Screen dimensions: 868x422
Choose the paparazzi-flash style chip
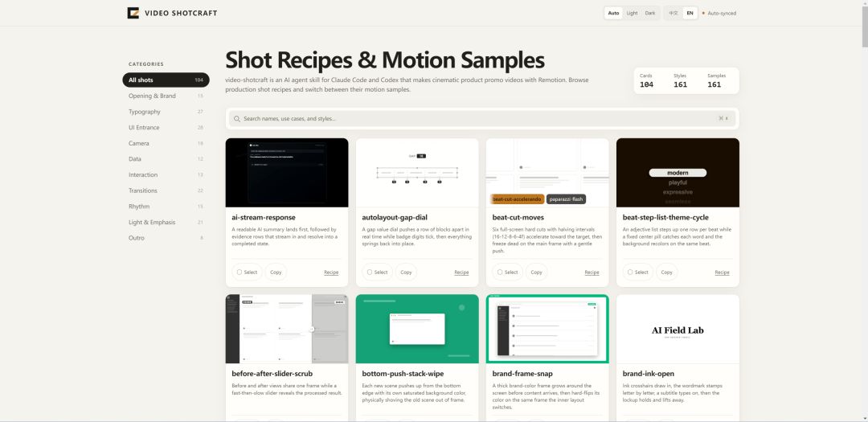pyautogui.click(x=566, y=199)
